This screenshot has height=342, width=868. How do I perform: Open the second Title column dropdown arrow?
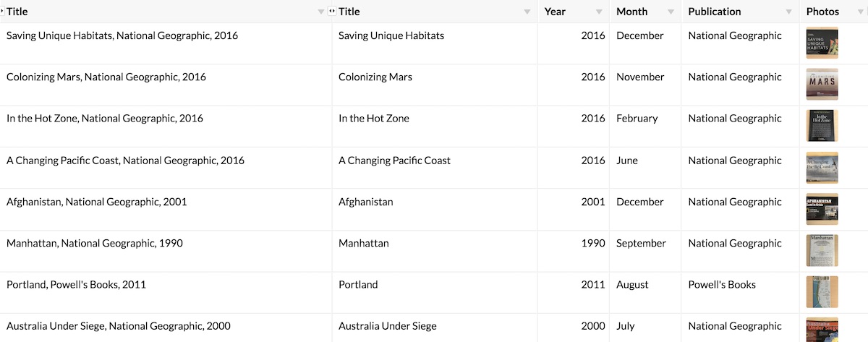coord(527,12)
